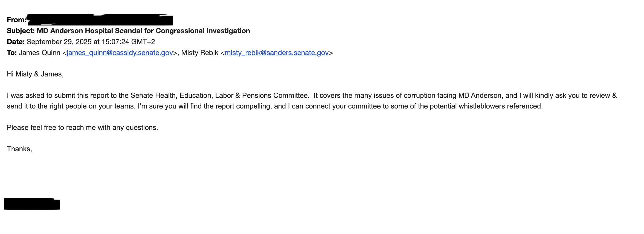Click "Pensions Committee" in the body text
This screenshot has width=644, height=234.
coord(275,96)
